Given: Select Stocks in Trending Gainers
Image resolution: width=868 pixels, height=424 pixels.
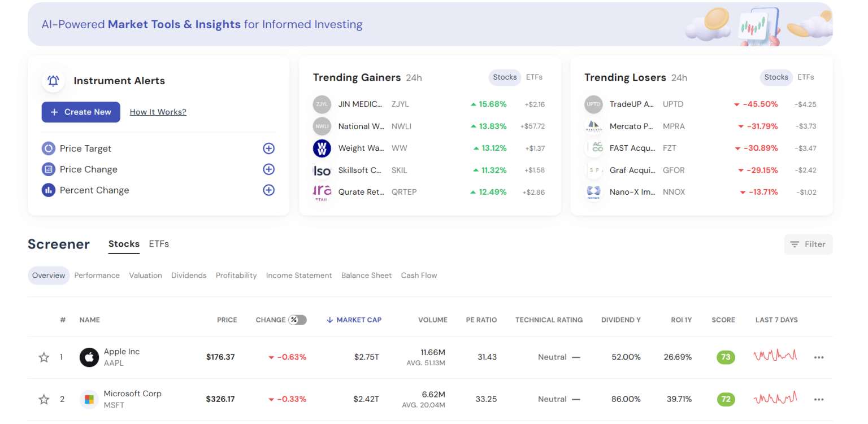Looking at the screenshot, I should coord(505,77).
